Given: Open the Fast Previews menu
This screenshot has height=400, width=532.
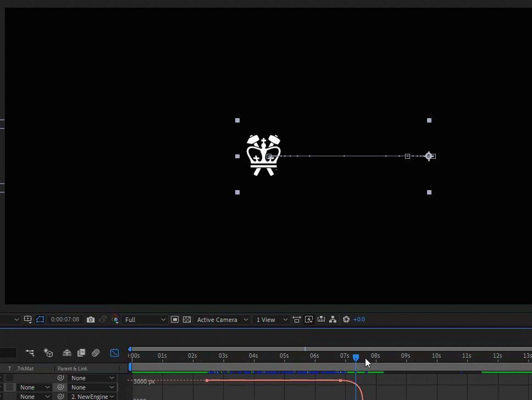Looking at the screenshot, I should tap(309, 320).
